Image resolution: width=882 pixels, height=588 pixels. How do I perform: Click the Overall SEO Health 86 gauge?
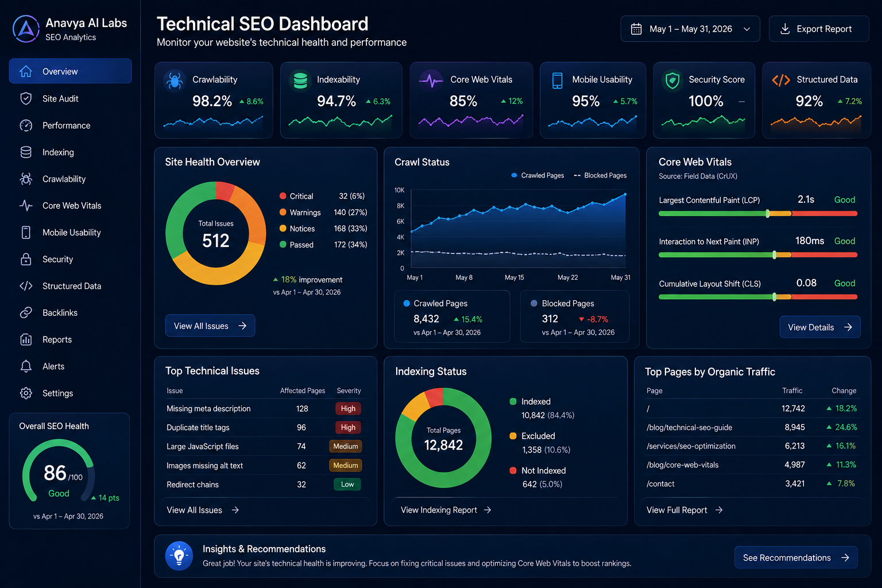tap(59, 471)
